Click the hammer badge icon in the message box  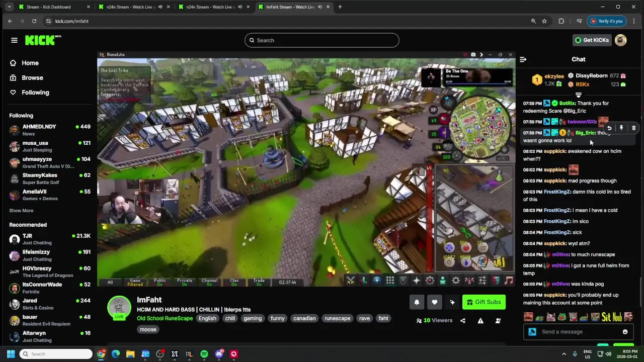(x=532, y=332)
